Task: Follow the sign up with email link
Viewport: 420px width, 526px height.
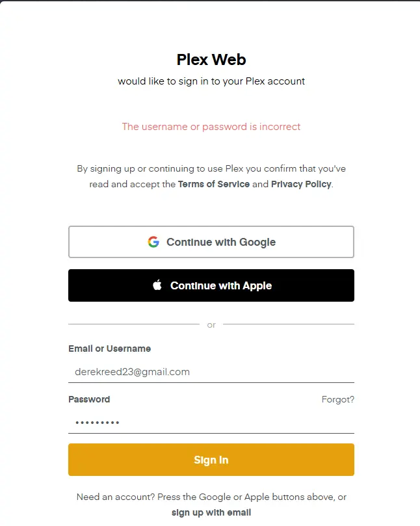Action: click(211, 512)
